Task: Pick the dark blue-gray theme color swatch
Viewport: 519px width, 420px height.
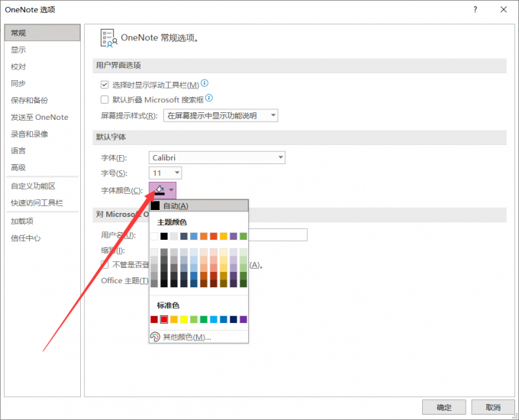Action: pos(184,236)
